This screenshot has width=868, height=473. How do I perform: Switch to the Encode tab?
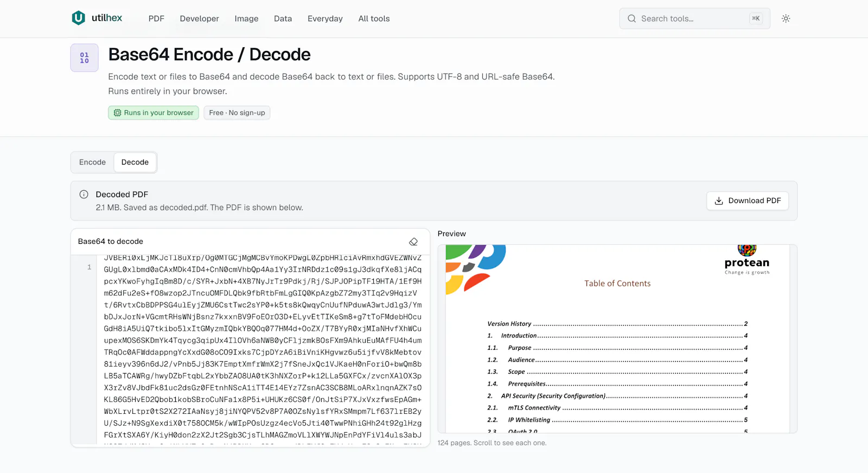93,162
